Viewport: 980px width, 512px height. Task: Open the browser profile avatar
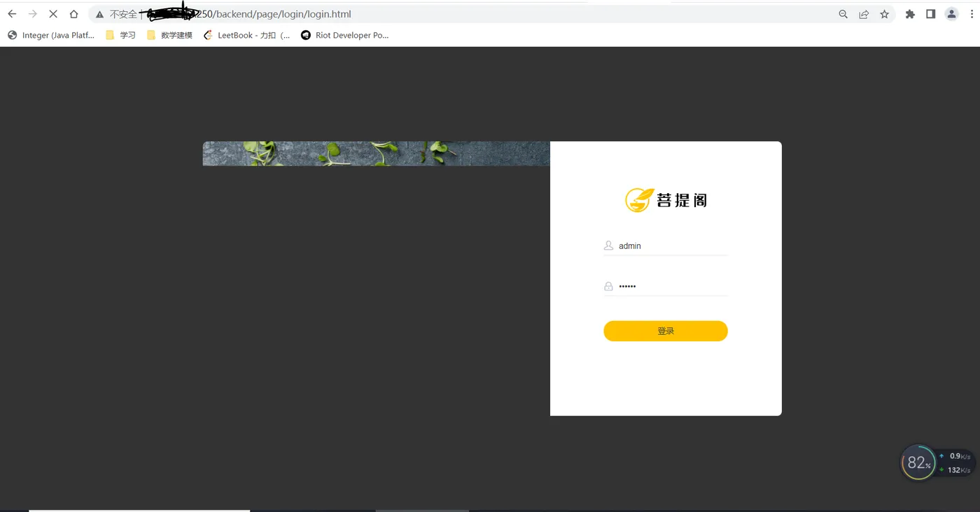click(951, 14)
